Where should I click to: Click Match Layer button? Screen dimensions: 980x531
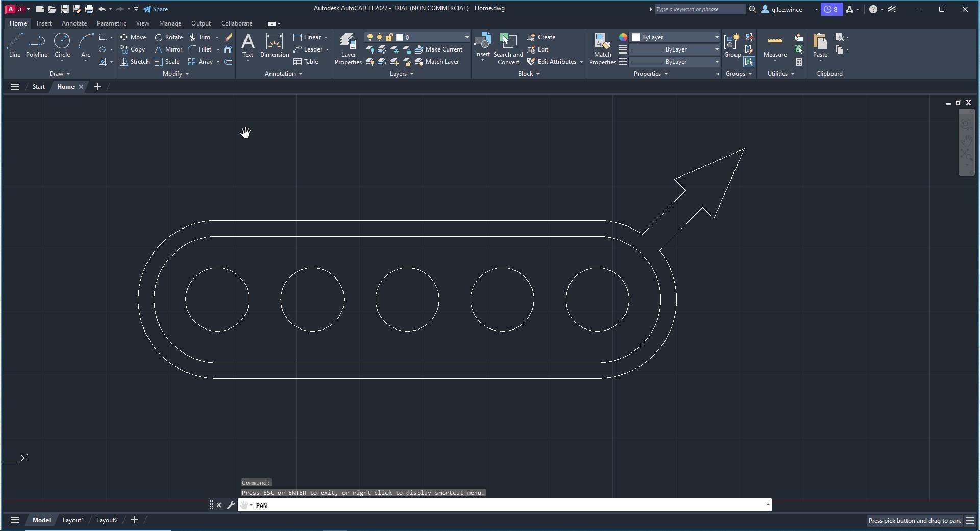point(437,62)
